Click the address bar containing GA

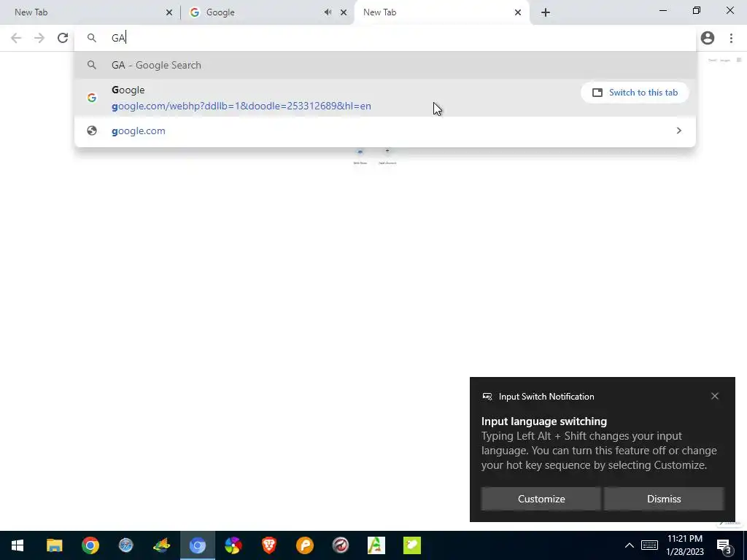[x=385, y=38]
